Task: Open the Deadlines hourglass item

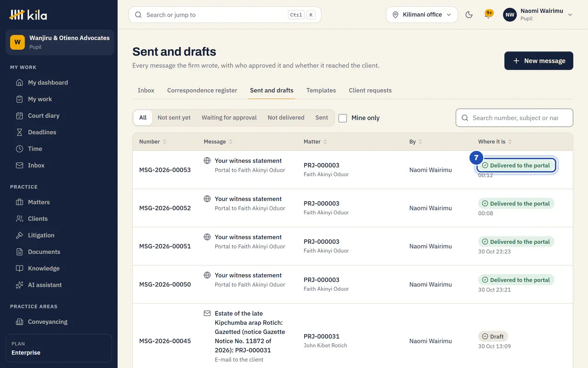Action: 59,132
